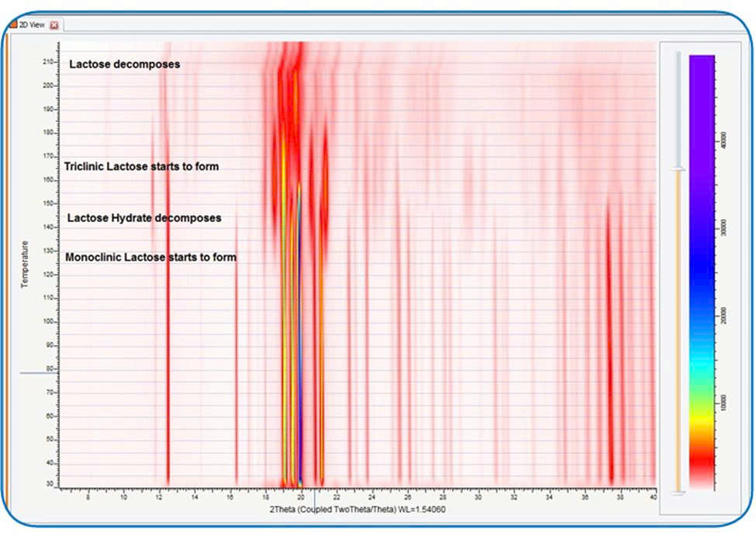Click the Temperature axis label
The height and width of the screenshot is (533, 756).
click(24, 264)
